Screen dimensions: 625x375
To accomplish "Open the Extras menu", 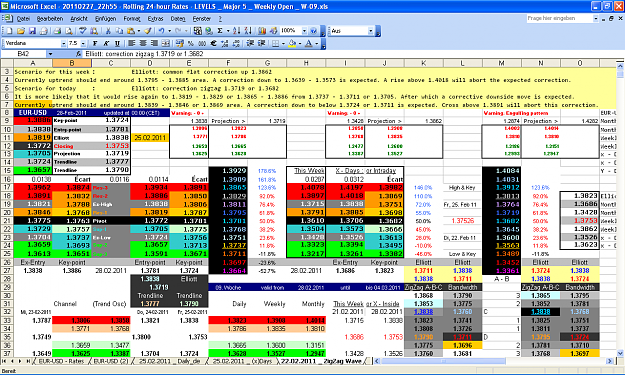I will pyautogui.click(x=155, y=18).
